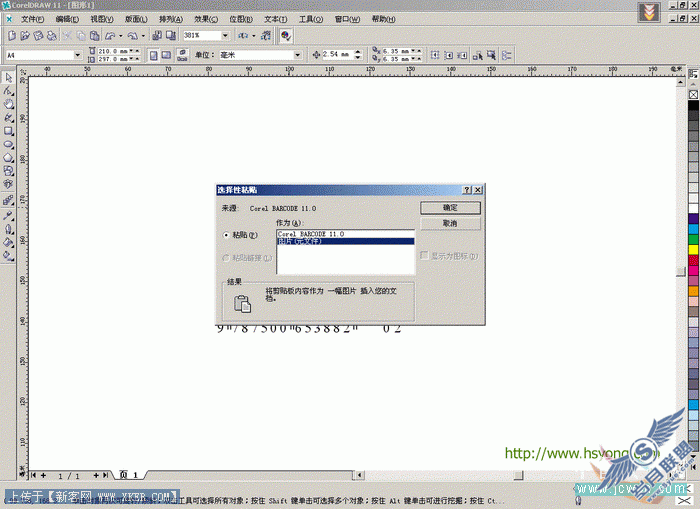
Task: Select the 粘贴链接 radio button
Action: (x=226, y=258)
